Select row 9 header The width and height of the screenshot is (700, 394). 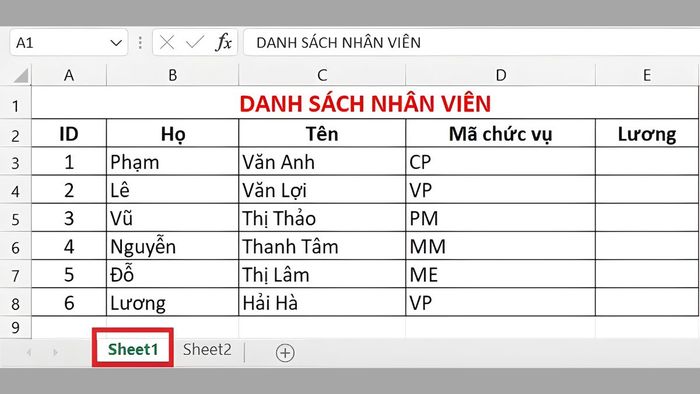click(16, 328)
